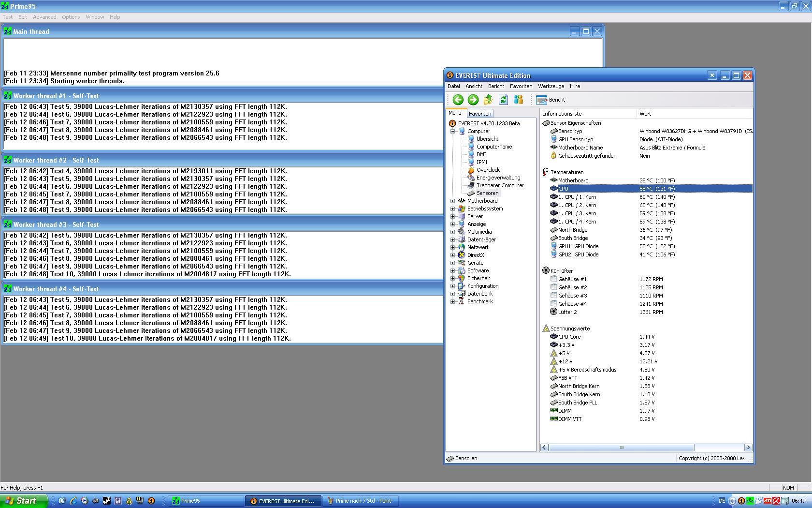Viewport: 812px width, 508px height.
Task: Click the Gehäusezutritt gefunden padlock icon
Action: point(553,156)
